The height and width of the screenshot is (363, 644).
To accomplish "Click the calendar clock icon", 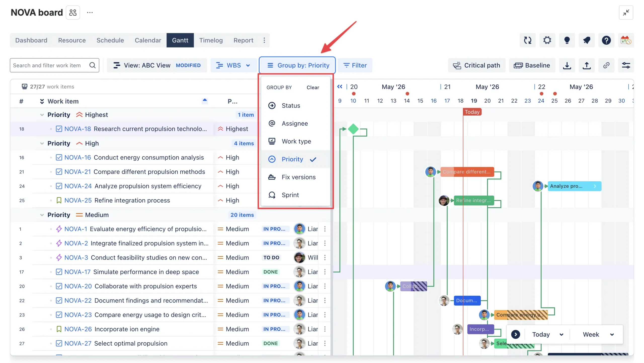I will tap(626, 40).
